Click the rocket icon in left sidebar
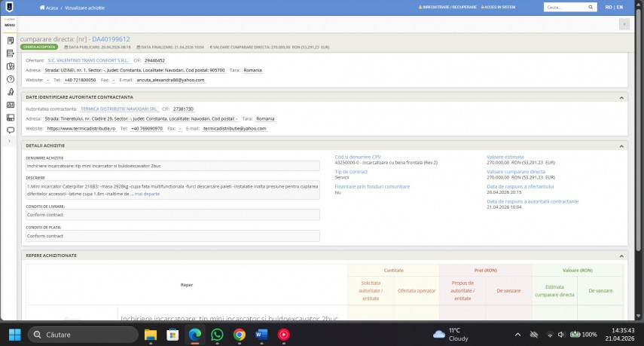 [x=10, y=91]
